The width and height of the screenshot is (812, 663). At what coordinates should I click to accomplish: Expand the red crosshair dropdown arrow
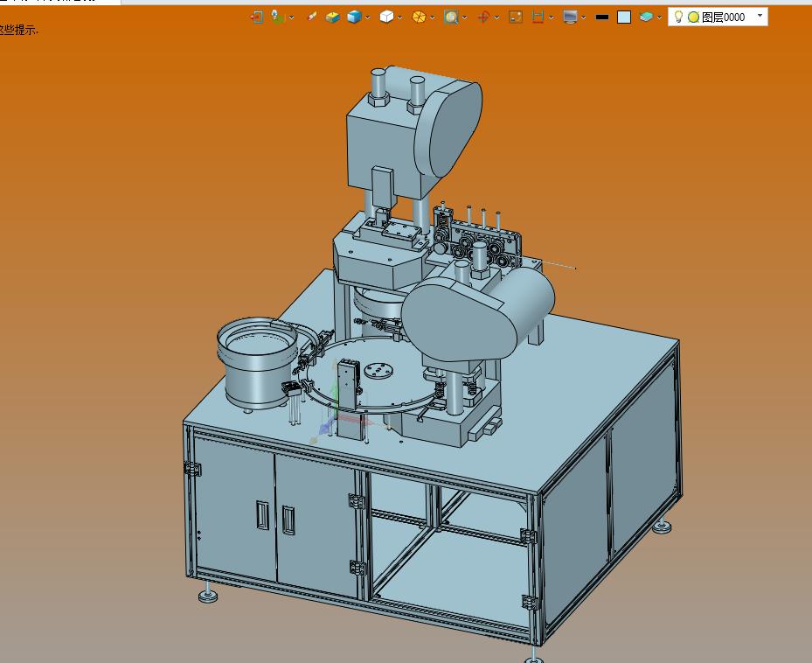pos(496,17)
